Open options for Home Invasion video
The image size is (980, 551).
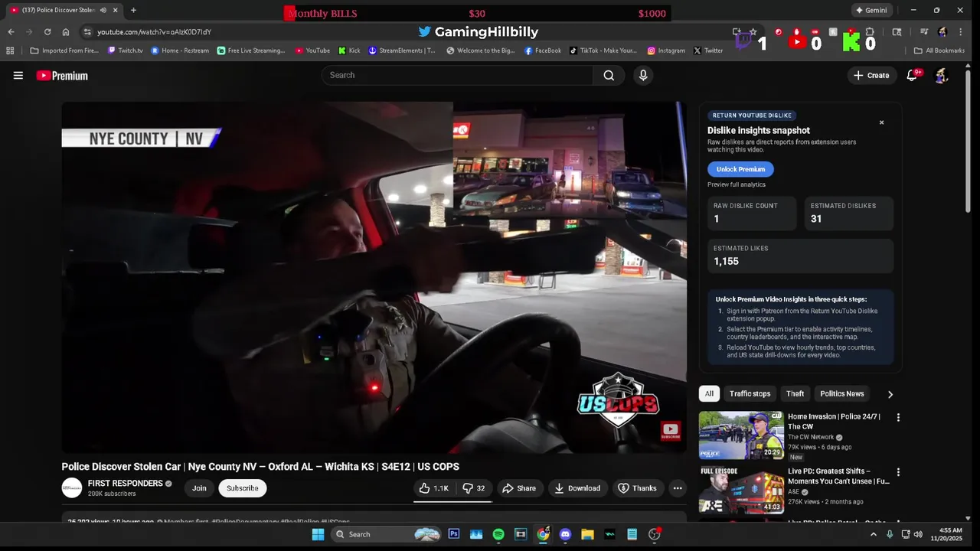898,418
